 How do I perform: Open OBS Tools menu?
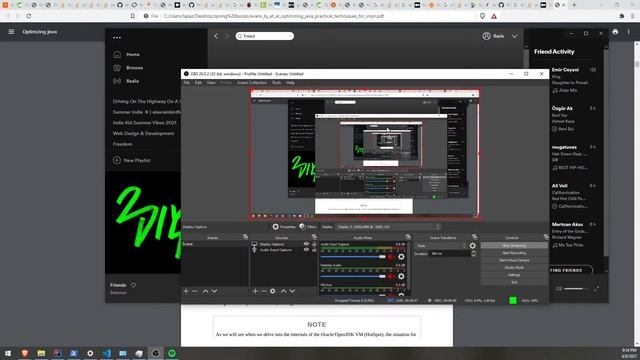pos(277,83)
